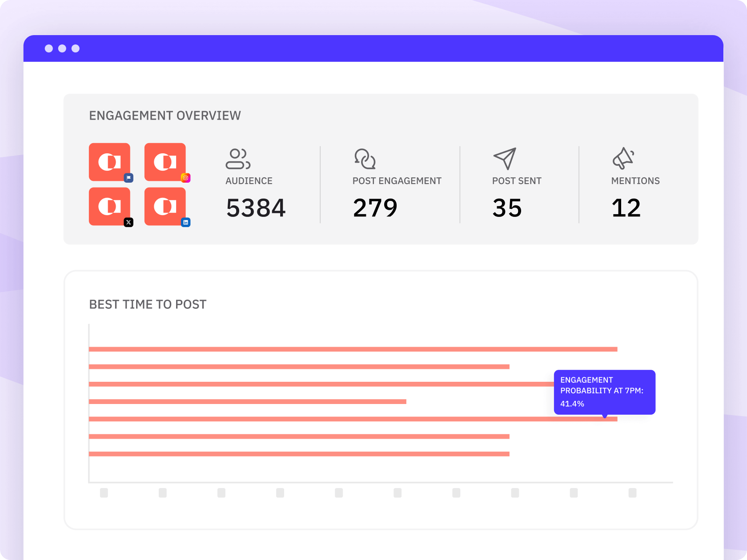This screenshot has height=560, width=747.
Task: Click the Mentions megaphone icon
Action: [623, 159]
